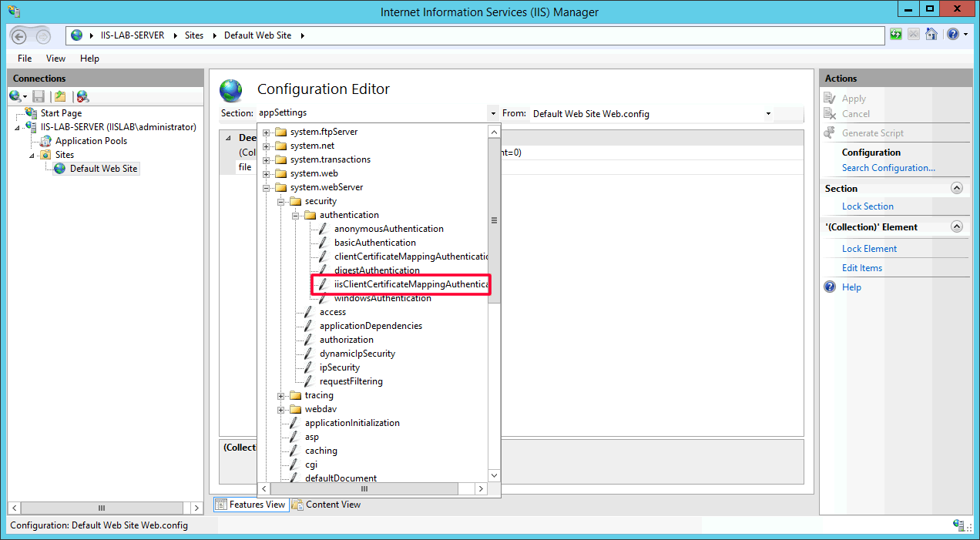Select Default Web Site in Connections tree
This screenshot has width=980, height=540.
tap(103, 169)
